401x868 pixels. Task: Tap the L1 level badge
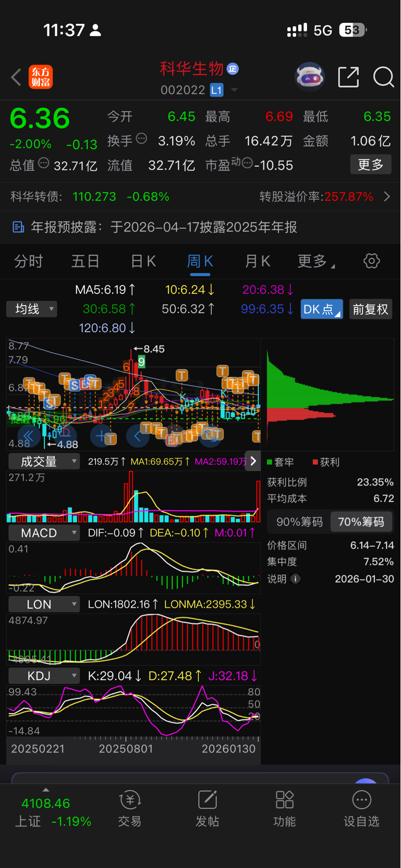pos(216,90)
